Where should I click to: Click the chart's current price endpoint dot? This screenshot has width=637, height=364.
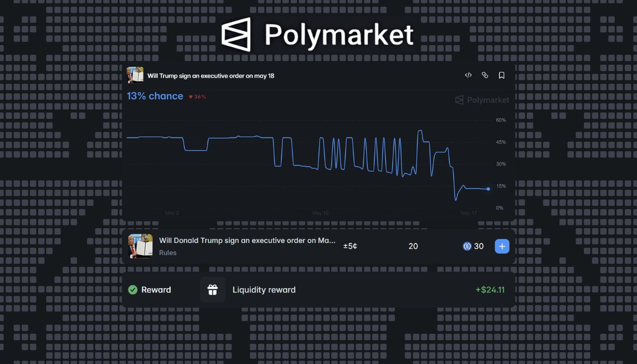[488, 189]
